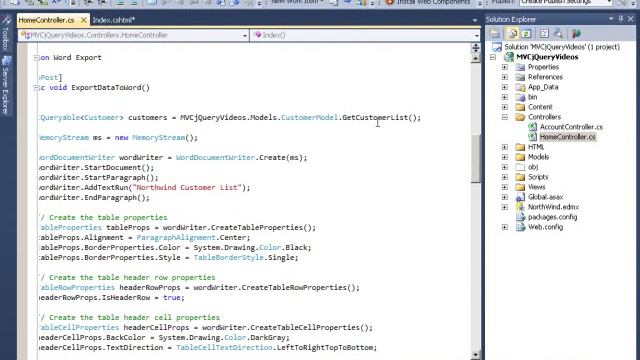Screen dimensions: 640x360
Task: Click the App_Data folder icon
Action: [x=520, y=87]
